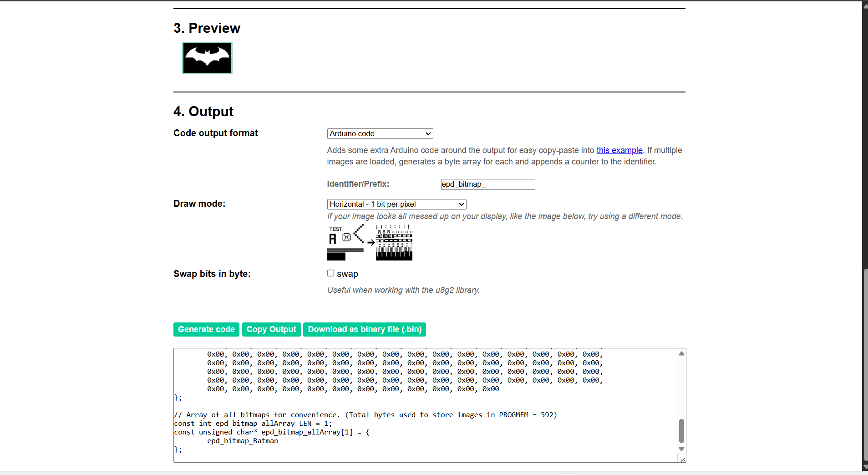Click the 'const unsigned char* epd_bitmap_allArray[1]' line
The height and width of the screenshot is (475, 868).
[x=272, y=432]
